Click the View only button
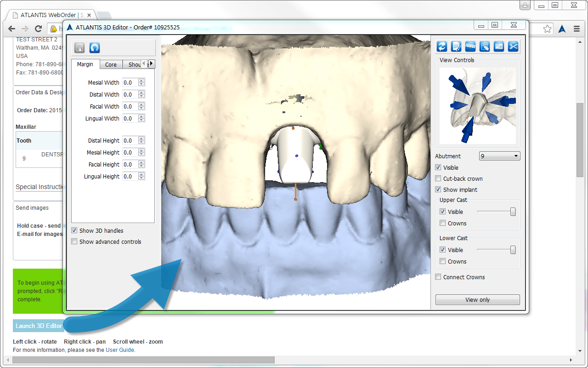 pyautogui.click(x=477, y=299)
